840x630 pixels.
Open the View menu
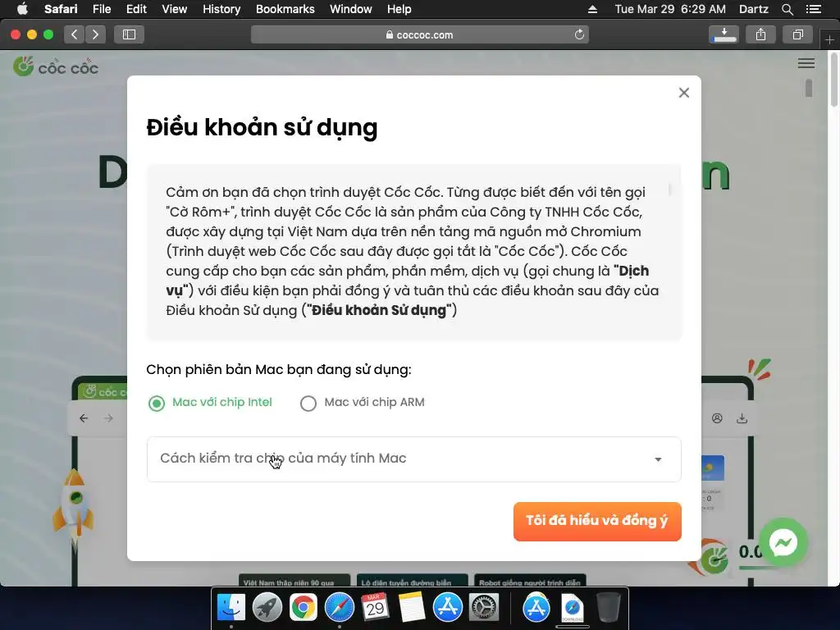tap(175, 9)
